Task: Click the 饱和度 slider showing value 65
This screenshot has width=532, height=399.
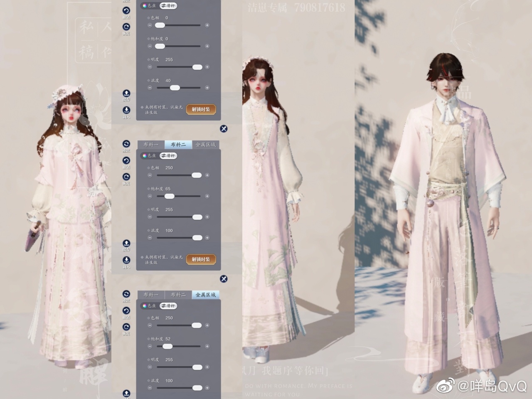Action: (178, 196)
